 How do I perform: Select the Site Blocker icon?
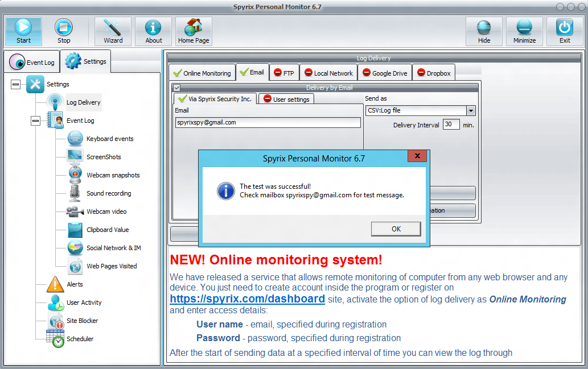tap(56, 321)
